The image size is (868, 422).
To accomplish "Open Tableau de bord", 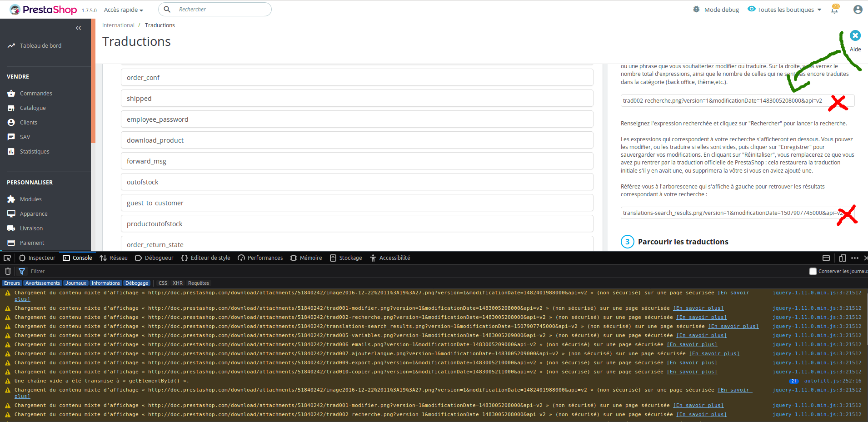I will click(x=40, y=46).
